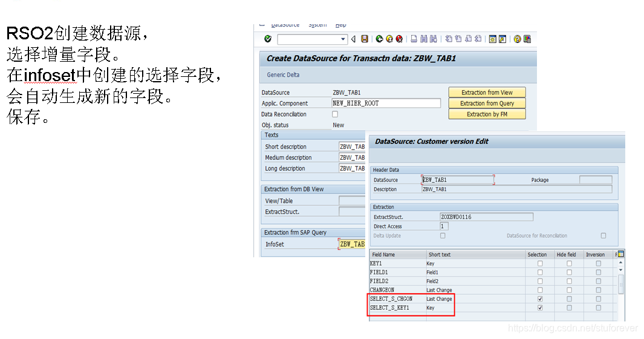Click the Find binoculars icon
The width and height of the screenshot is (644, 339).
pyautogui.click(x=424, y=39)
